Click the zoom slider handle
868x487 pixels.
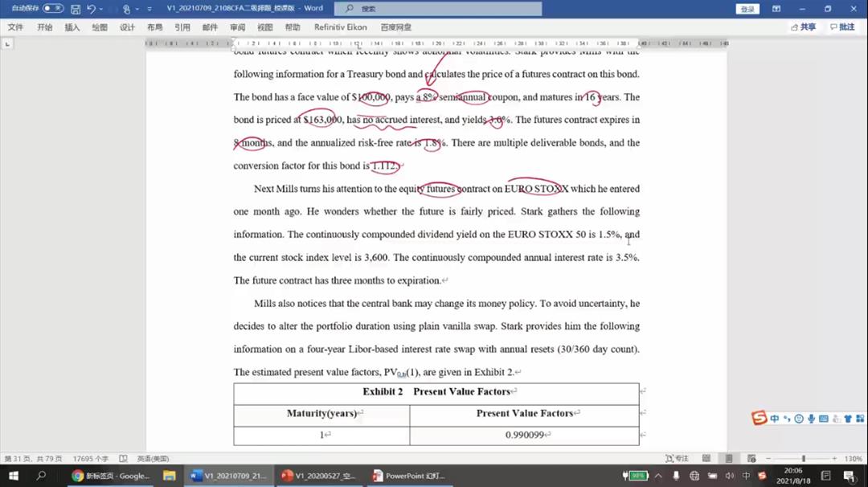(803, 459)
